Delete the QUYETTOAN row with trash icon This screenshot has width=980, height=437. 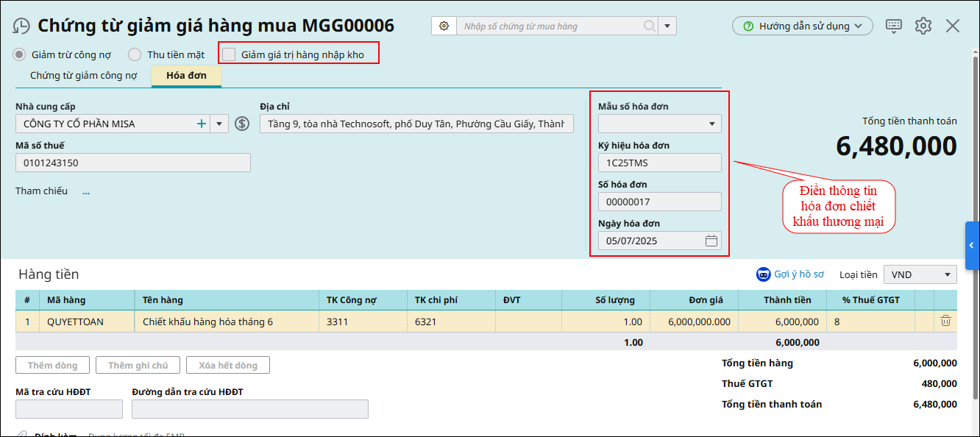click(x=945, y=321)
